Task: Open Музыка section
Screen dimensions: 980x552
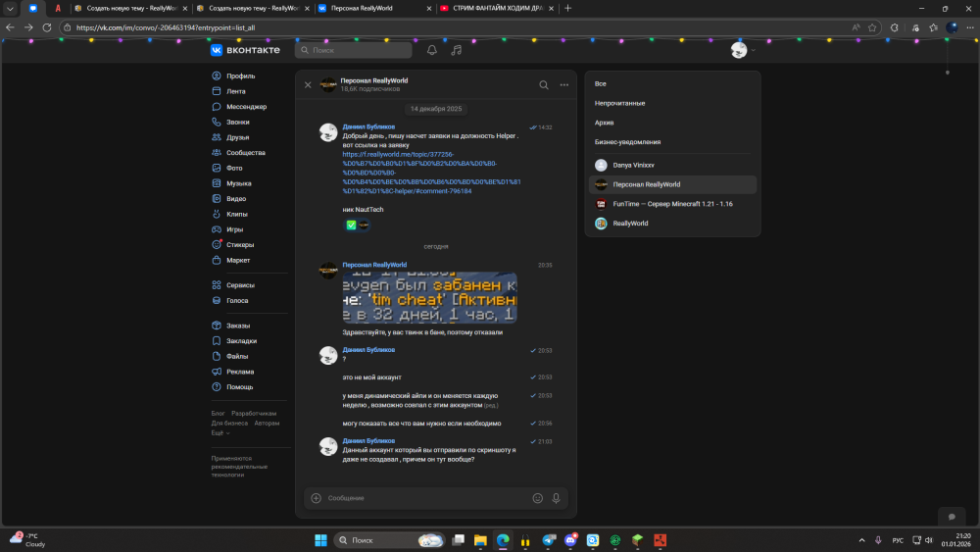Action: pos(239,183)
